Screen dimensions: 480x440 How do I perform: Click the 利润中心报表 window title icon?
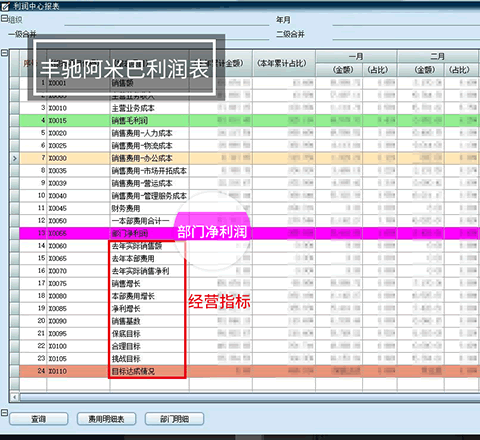[x=5, y=6]
